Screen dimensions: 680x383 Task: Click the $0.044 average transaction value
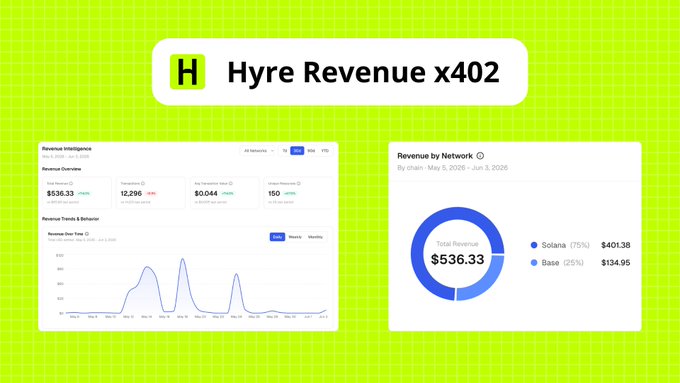tap(206, 193)
